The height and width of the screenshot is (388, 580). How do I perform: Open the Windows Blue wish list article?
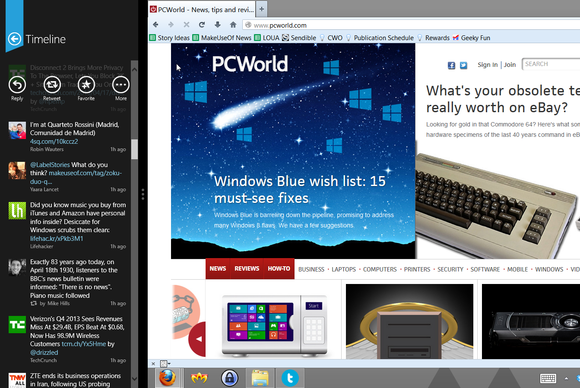300,190
